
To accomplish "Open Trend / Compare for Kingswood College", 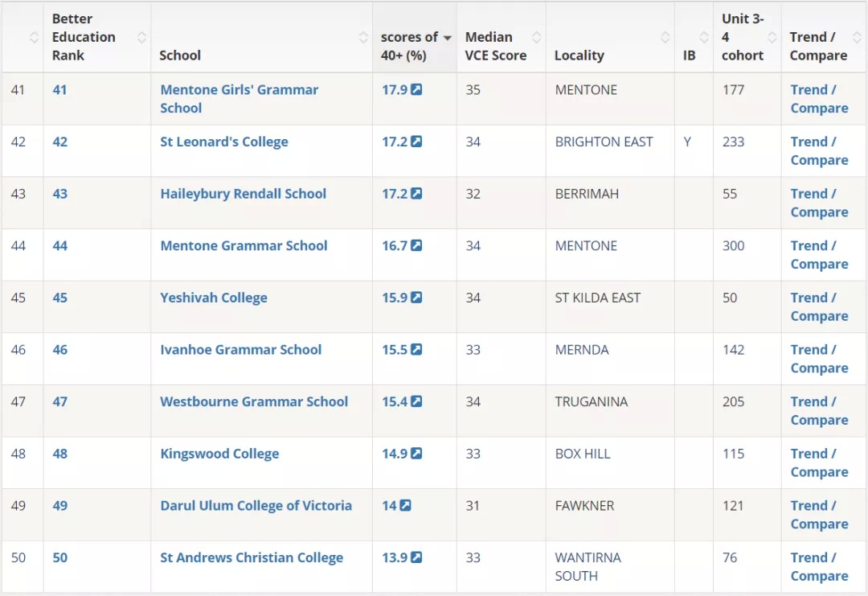I will pyautogui.click(x=819, y=463).
